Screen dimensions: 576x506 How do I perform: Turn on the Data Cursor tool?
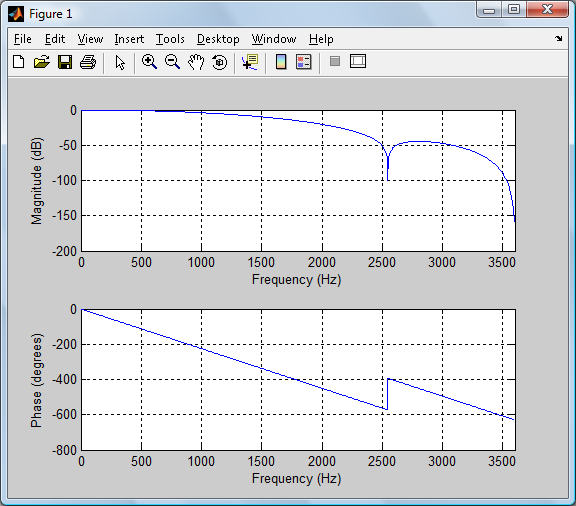click(x=250, y=62)
